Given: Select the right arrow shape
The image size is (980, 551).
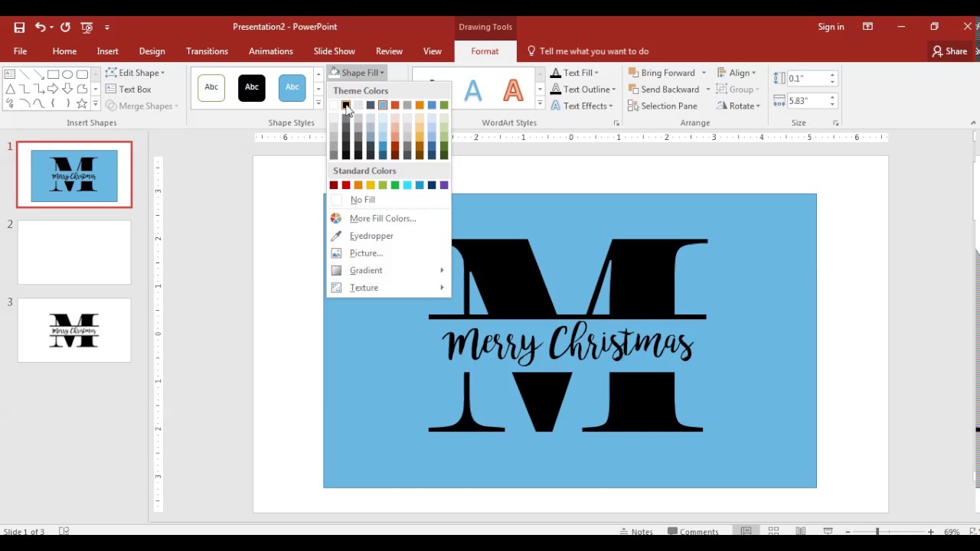Looking at the screenshot, I should (x=53, y=89).
